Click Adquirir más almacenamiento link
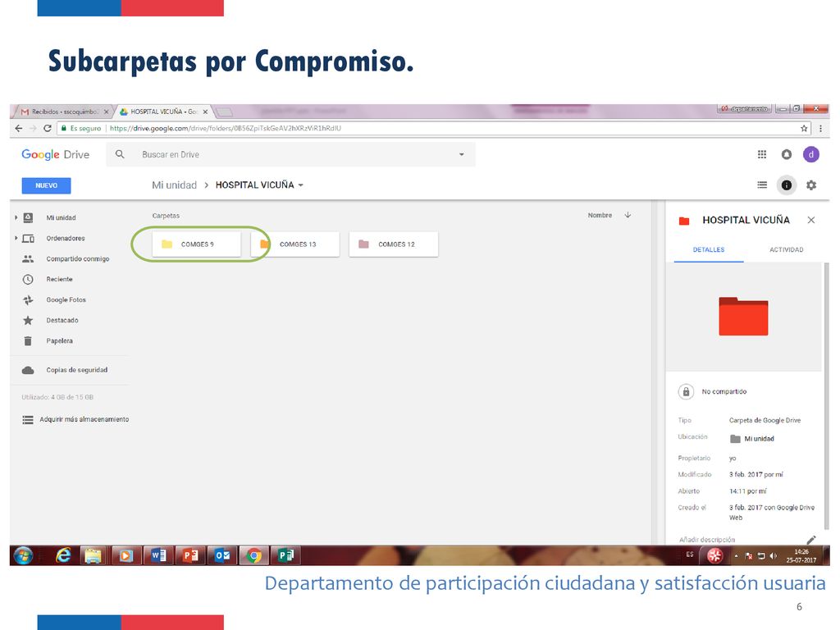The height and width of the screenshot is (630, 840). pos(84,419)
